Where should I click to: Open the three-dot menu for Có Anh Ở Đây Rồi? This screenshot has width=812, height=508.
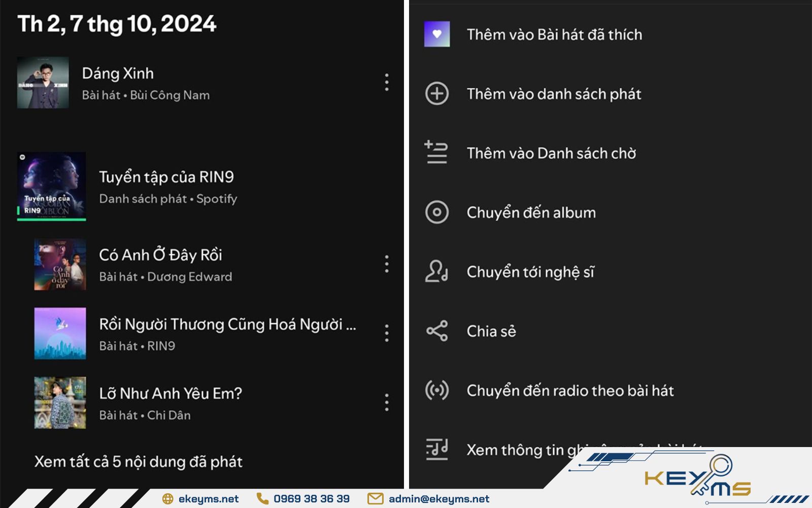tap(386, 265)
